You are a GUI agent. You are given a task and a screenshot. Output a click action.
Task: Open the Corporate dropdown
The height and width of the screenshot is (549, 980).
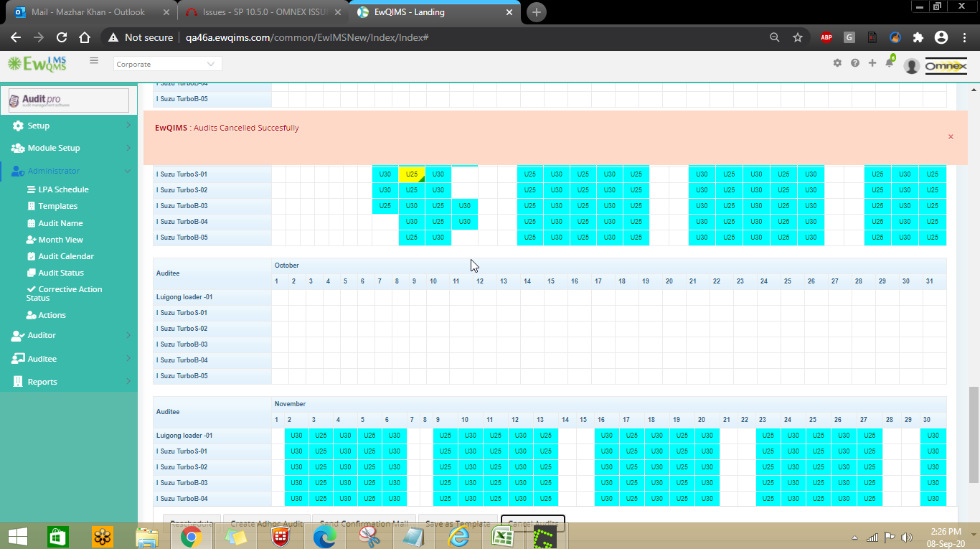168,64
